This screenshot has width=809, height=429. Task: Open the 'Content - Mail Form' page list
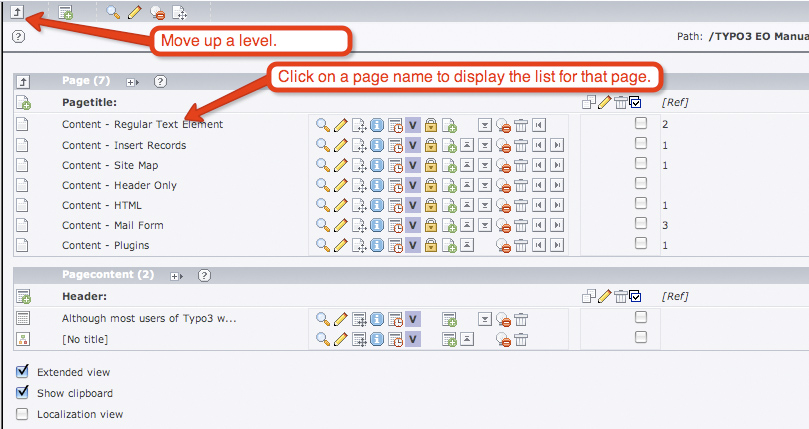[x=112, y=225]
